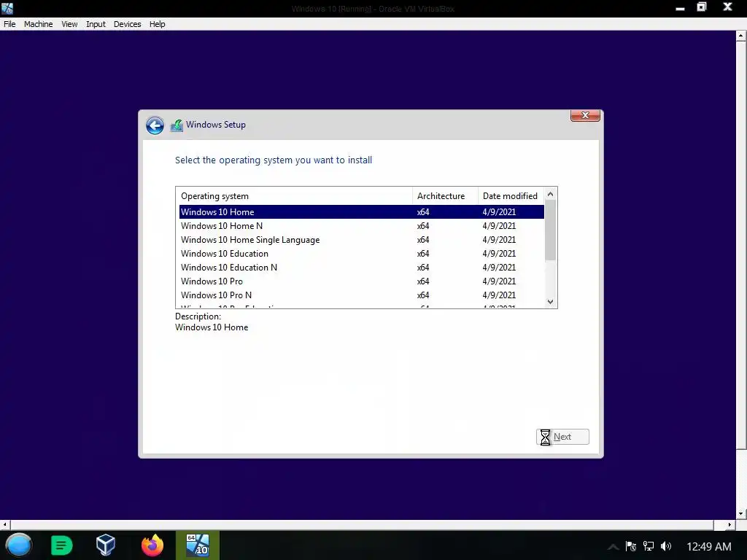Restore down the VirtualBox window
This screenshot has width=747, height=560.
pyautogui.click(x=702, y=7)
